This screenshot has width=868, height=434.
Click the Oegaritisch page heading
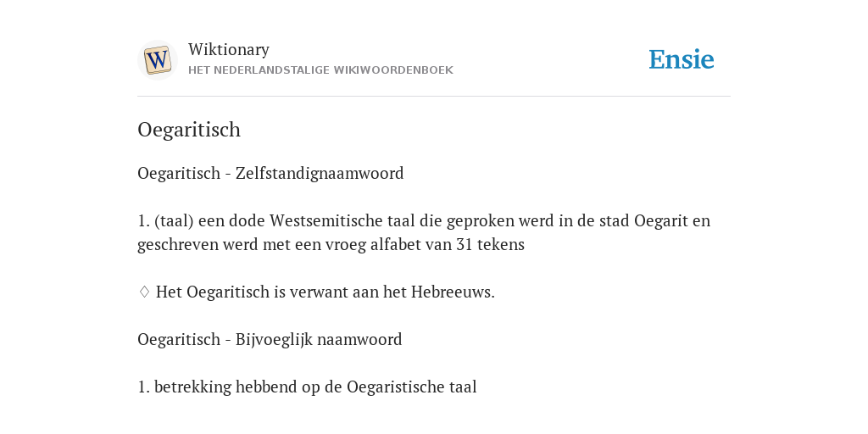[189, 130]
